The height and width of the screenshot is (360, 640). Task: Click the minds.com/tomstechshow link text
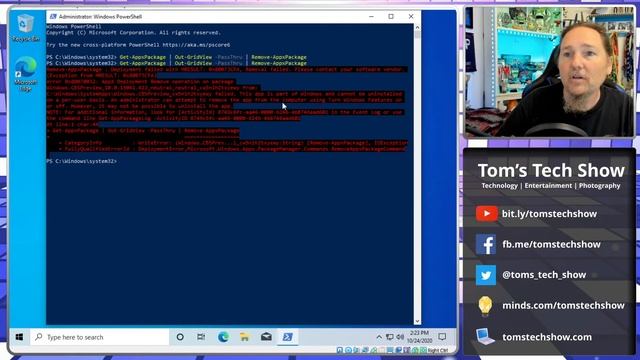pos(563,306)
